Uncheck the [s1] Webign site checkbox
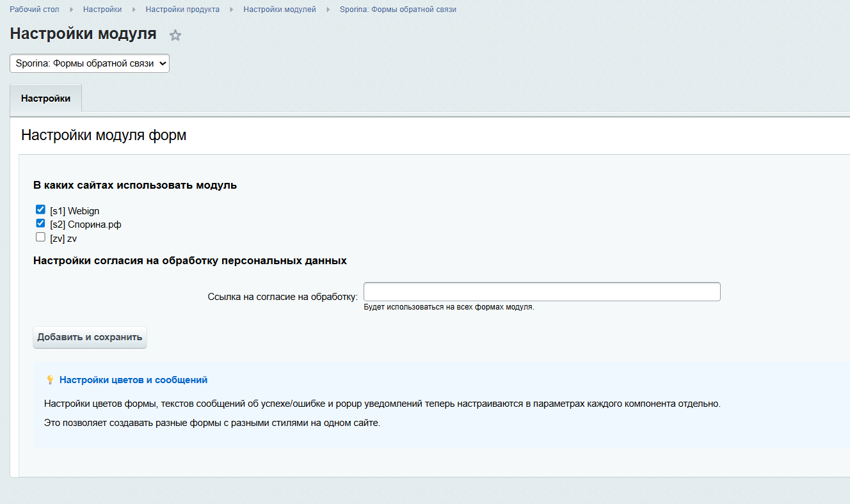Viewport: 850px width, 504px height. point(40,210)
